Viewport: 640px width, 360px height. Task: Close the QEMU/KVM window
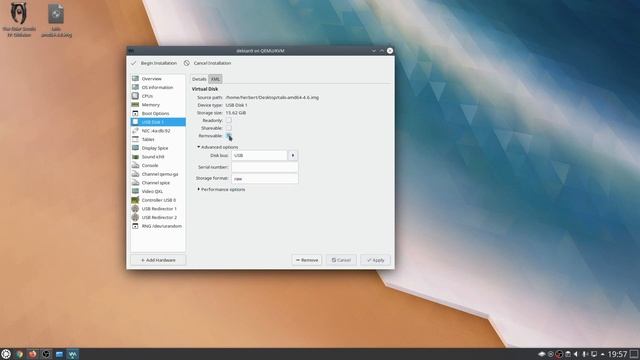point(390,51)
